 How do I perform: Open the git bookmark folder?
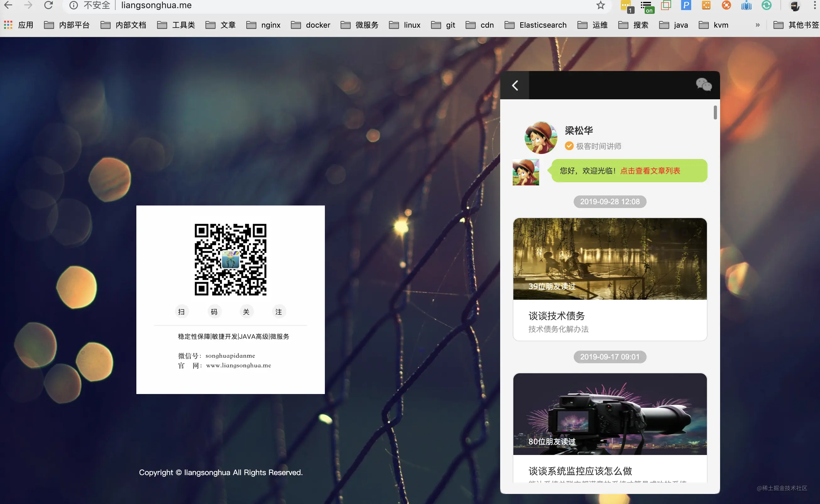(443, 25)
